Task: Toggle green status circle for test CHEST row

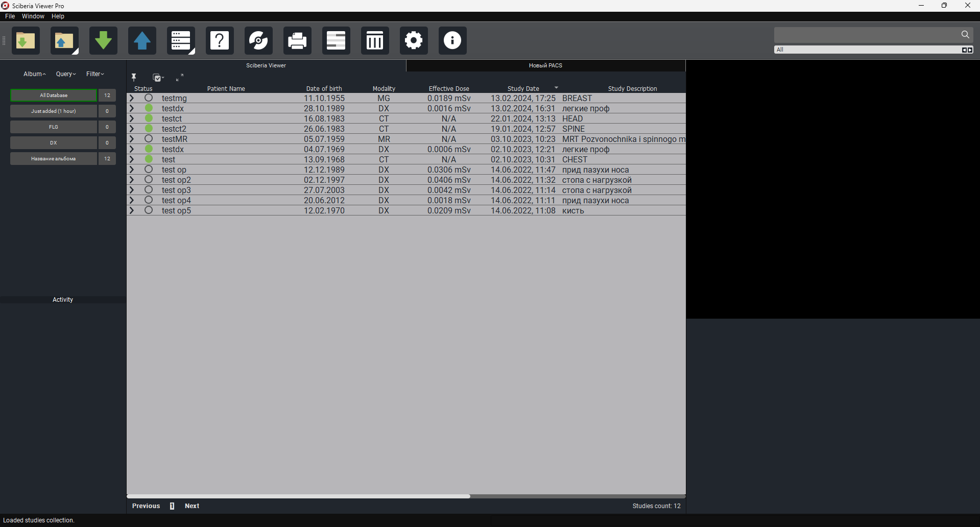Action: click(149, 159)
